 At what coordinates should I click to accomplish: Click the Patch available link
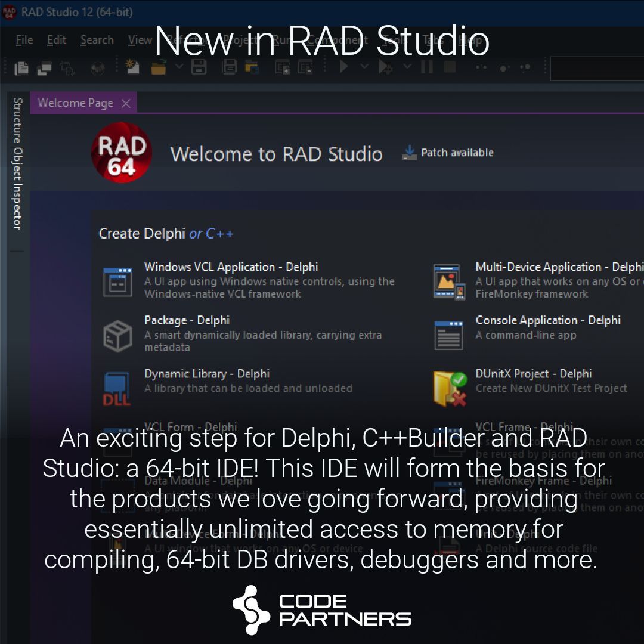click(x=456, y=153)
